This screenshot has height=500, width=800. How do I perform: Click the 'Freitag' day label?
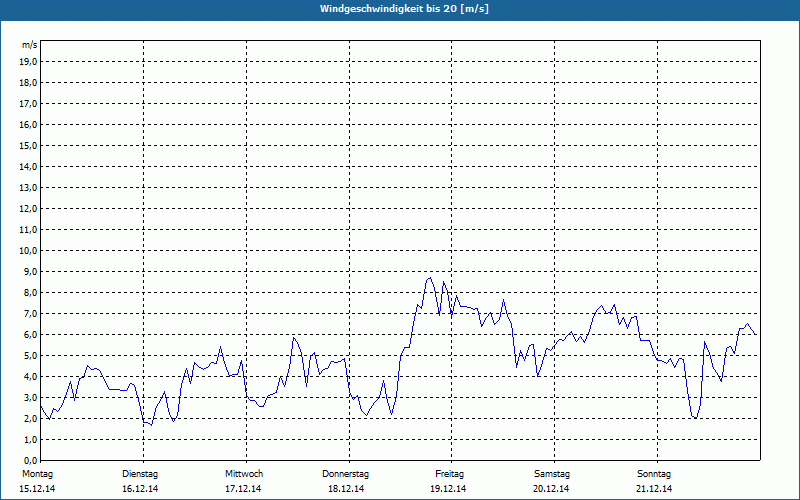click(449, 474)
